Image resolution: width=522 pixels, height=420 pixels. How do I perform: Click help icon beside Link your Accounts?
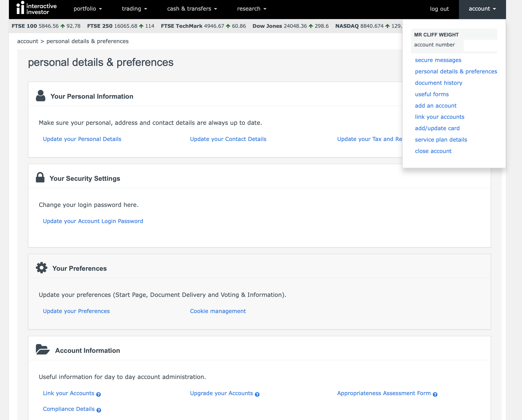click(98, 394)
